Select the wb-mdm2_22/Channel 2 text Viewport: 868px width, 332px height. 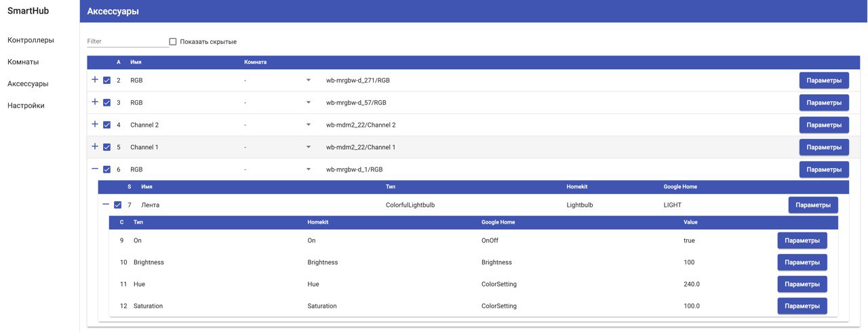[x=361, y=125]
